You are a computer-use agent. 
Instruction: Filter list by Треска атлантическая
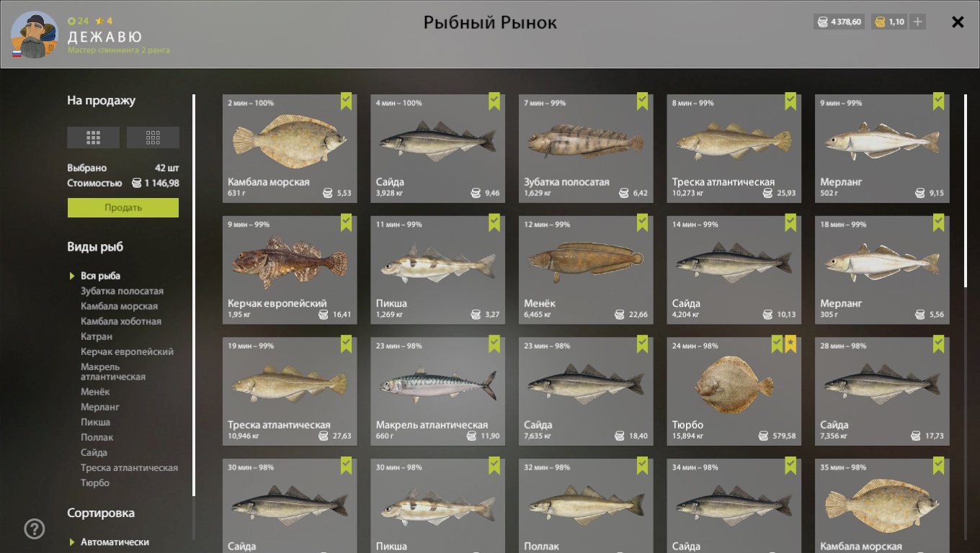129,467
